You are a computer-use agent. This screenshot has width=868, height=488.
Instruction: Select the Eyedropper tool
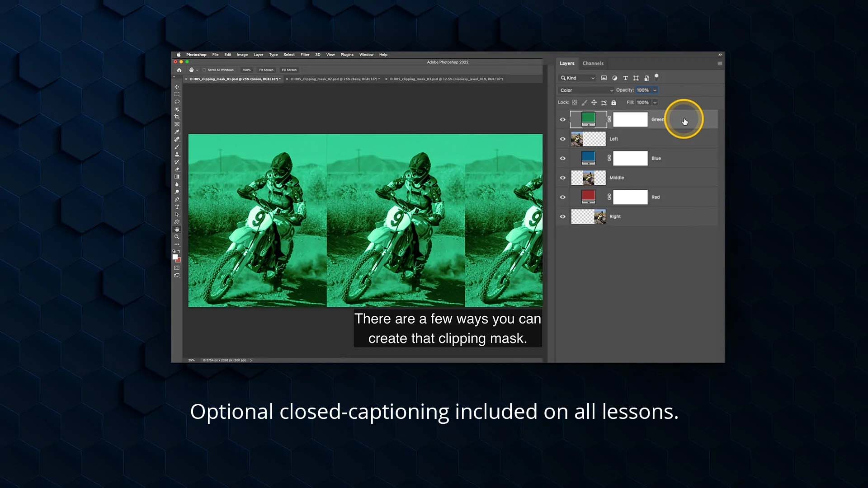point(177,132)
